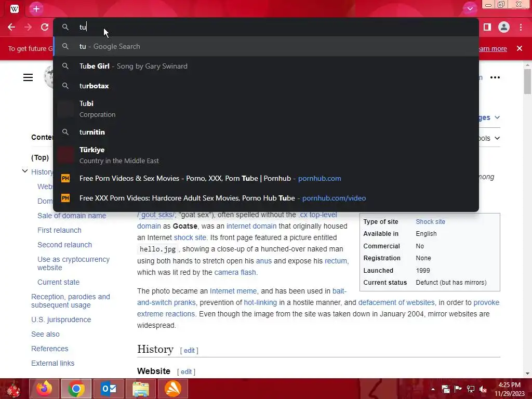Go to 'Sale of domain name' section
The height and width of the screenshot is (399, 532).
click(72, 216)
